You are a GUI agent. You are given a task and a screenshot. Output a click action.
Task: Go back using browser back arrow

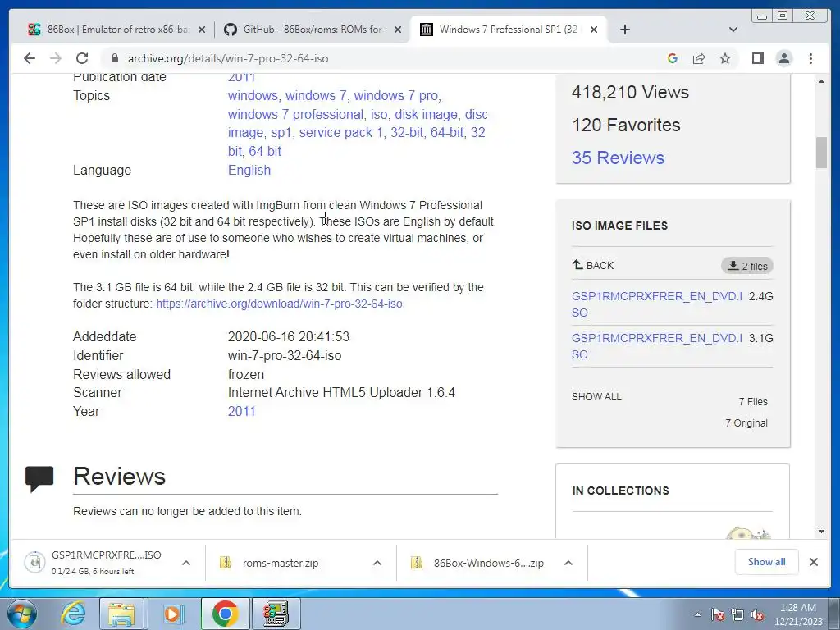[x=30, y=58]
